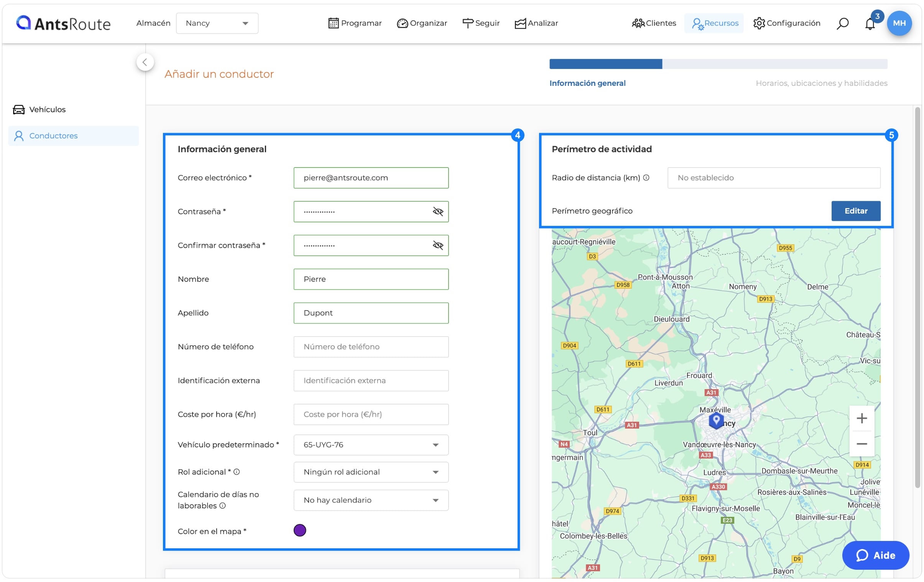Show the Contraseña password text
This screenshot has height=582, width=924.
tap(438, 211)
